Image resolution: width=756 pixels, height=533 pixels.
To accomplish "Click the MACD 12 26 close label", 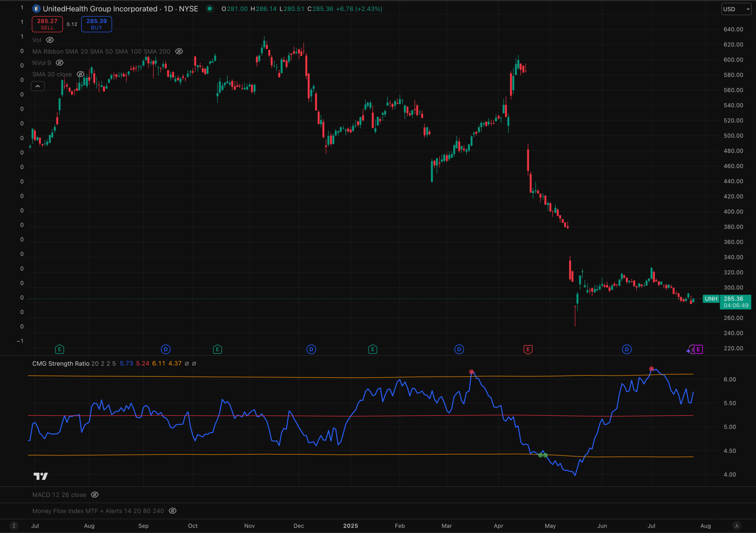I will tap(59, 495).
